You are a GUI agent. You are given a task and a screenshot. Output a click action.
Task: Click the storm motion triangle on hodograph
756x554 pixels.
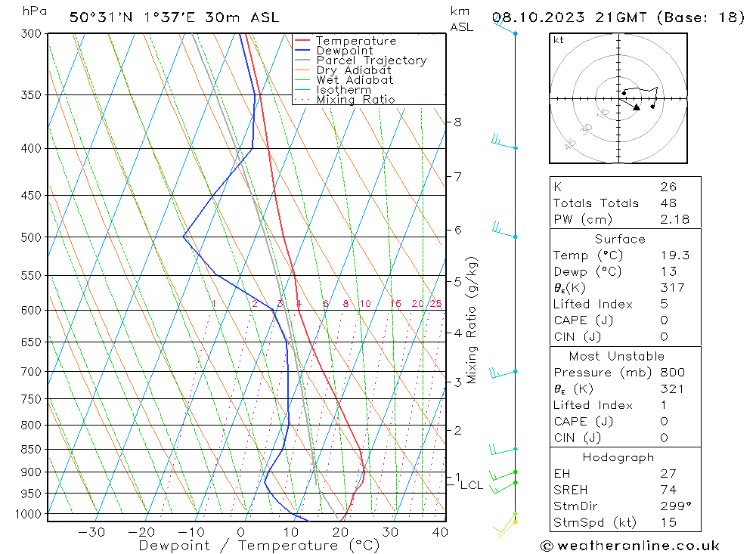point(637,107)
